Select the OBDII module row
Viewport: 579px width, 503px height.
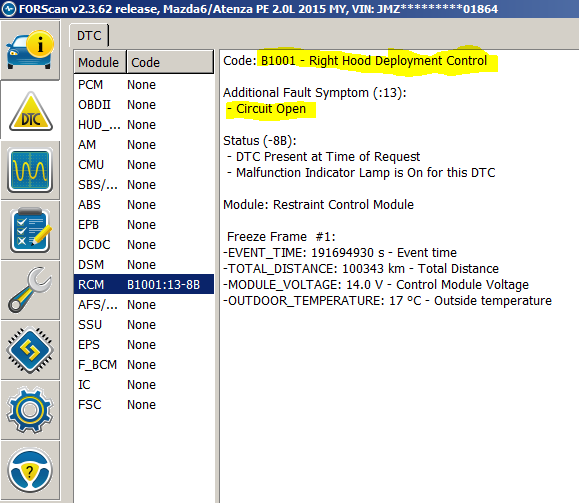tap(144, 105)
